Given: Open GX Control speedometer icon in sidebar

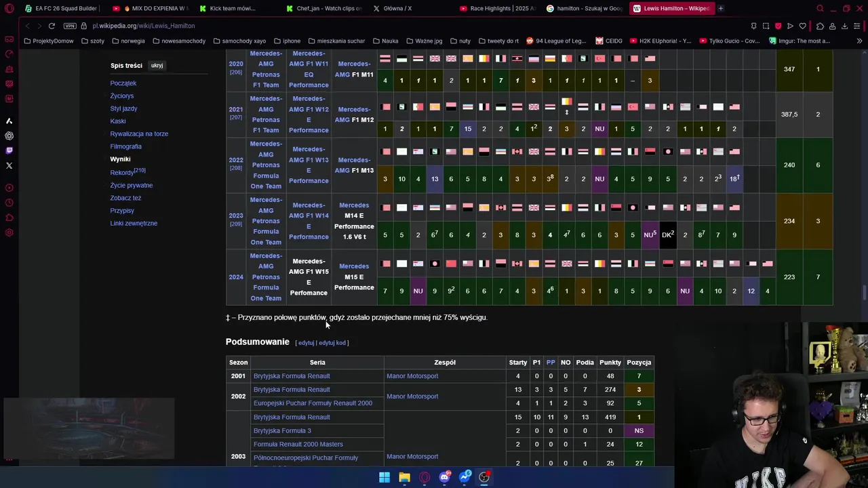Looking at the screenshot, I should tap(9, 54).
